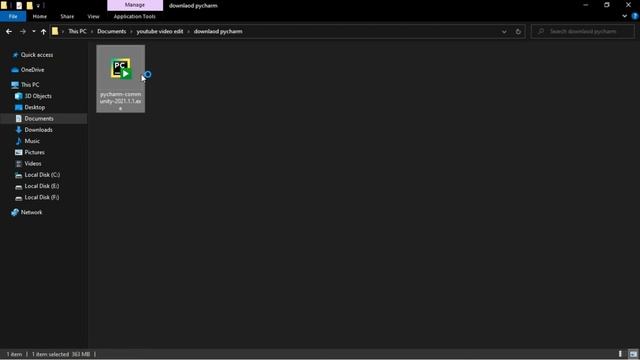Switch to the Share ribbon tab
The width and height of the screenshot is (640, 360).
click(67, 16)
